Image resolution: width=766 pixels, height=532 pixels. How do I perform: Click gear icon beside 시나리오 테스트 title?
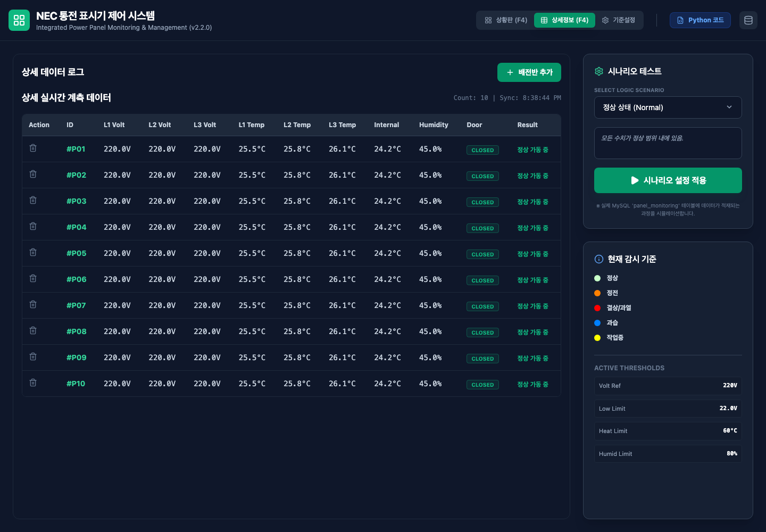coord(599,71)
